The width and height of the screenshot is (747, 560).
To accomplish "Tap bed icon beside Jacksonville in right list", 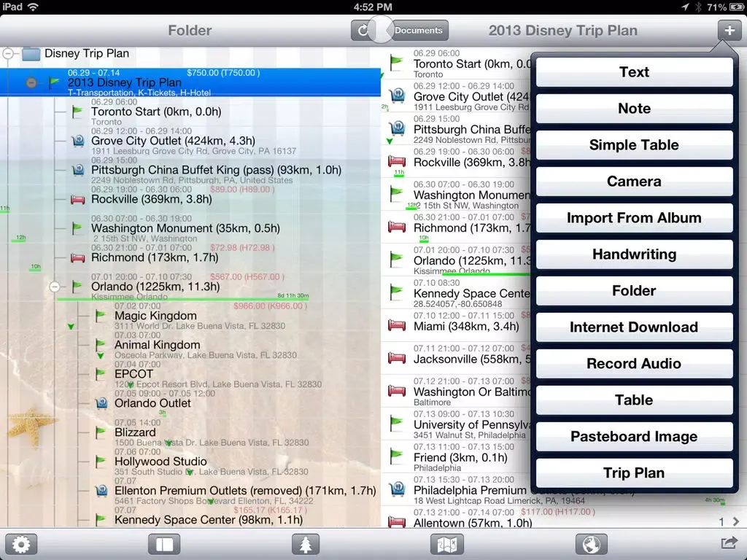I will tap(397, 358).
